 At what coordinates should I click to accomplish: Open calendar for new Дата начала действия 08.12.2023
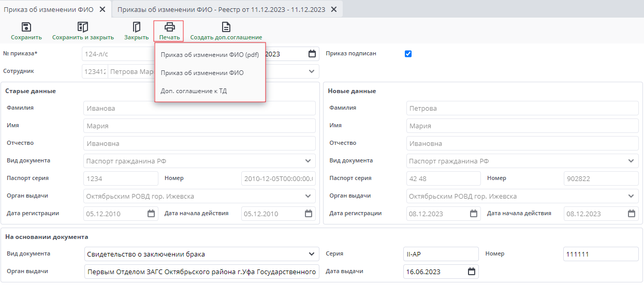pos(632,214)
